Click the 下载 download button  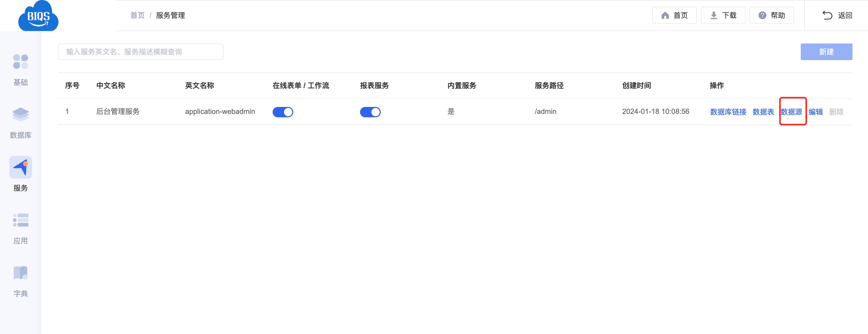coord(723,16)
